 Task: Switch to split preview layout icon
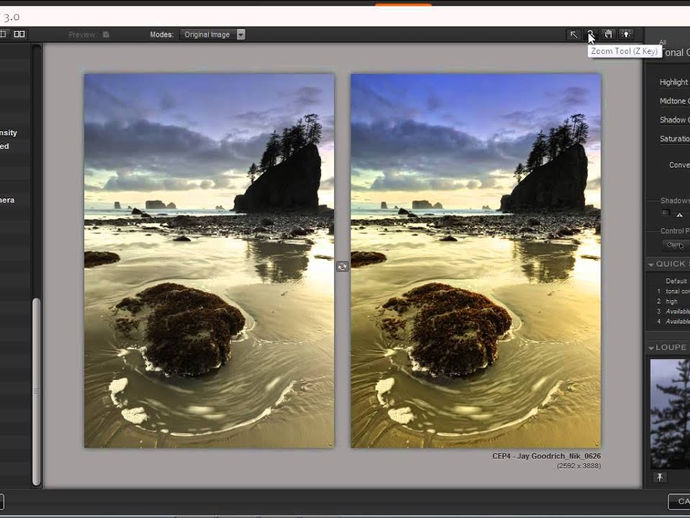point(3,34)
